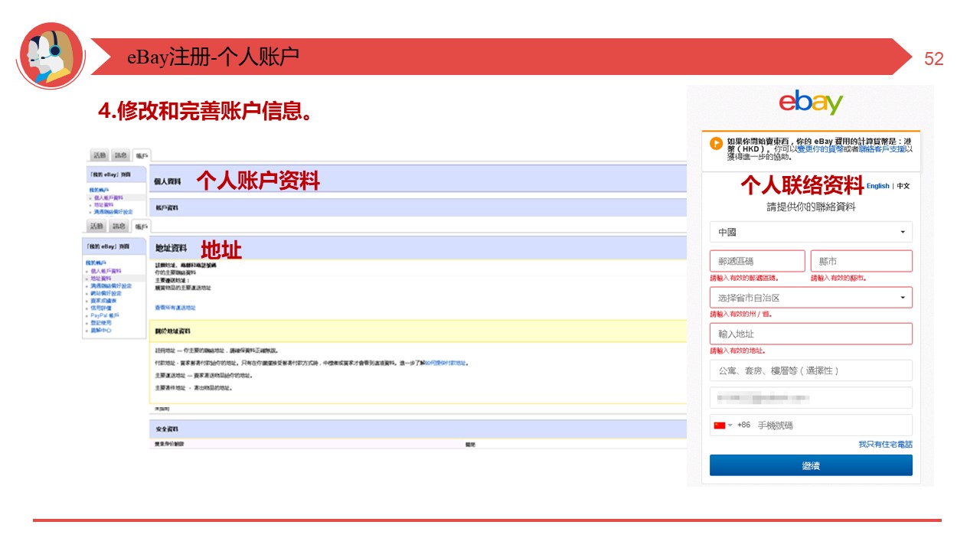Image resolution: width=980 pixels, height=551 pixels.
Task: Click the 個人資料 section heading
Action: click(168, 181)
